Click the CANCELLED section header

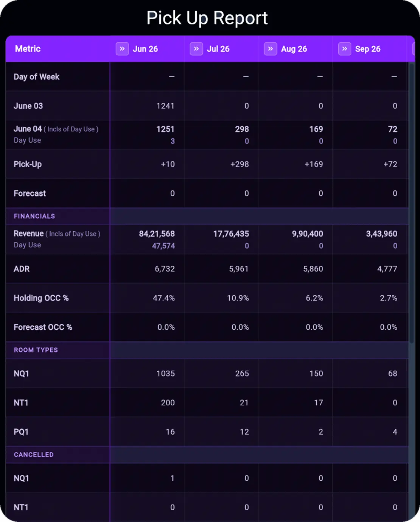(x=34, y=455)
